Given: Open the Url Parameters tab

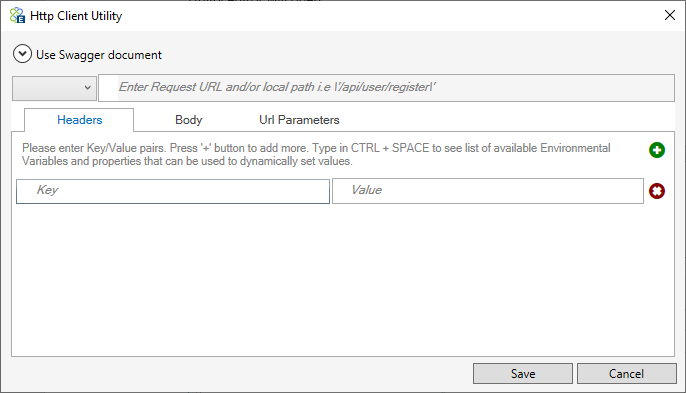Looking at the screenshot, I should (x=299, y=120).
